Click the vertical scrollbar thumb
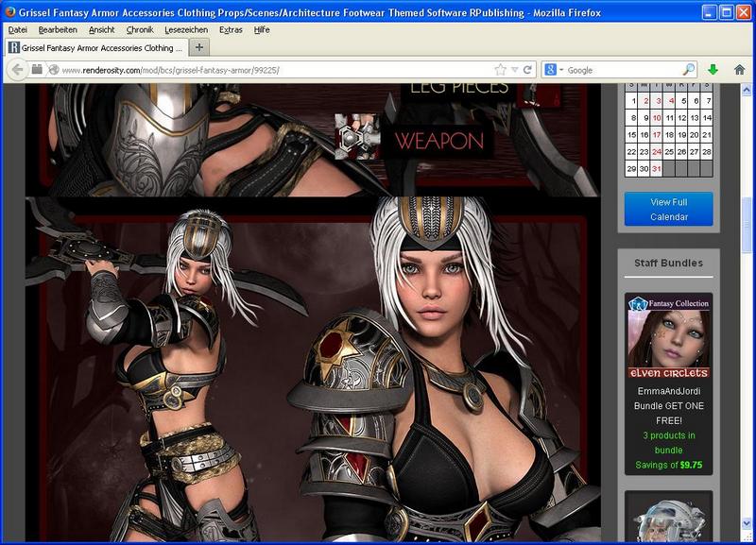Viewport: 756px width, 545px height. [x=747, y=224]
